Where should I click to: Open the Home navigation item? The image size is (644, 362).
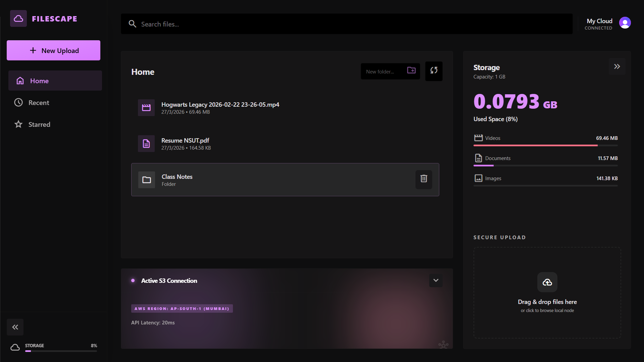55,81
